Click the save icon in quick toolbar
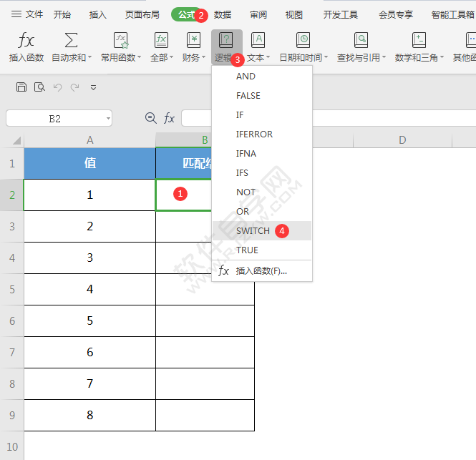 pyautogui.click(x=21, y=87)
